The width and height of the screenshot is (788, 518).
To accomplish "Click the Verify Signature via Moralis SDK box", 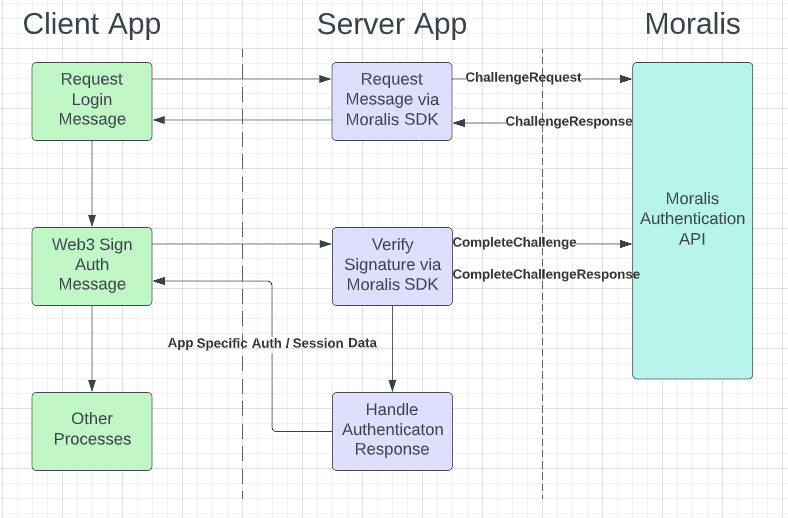I will pos(392,266).
